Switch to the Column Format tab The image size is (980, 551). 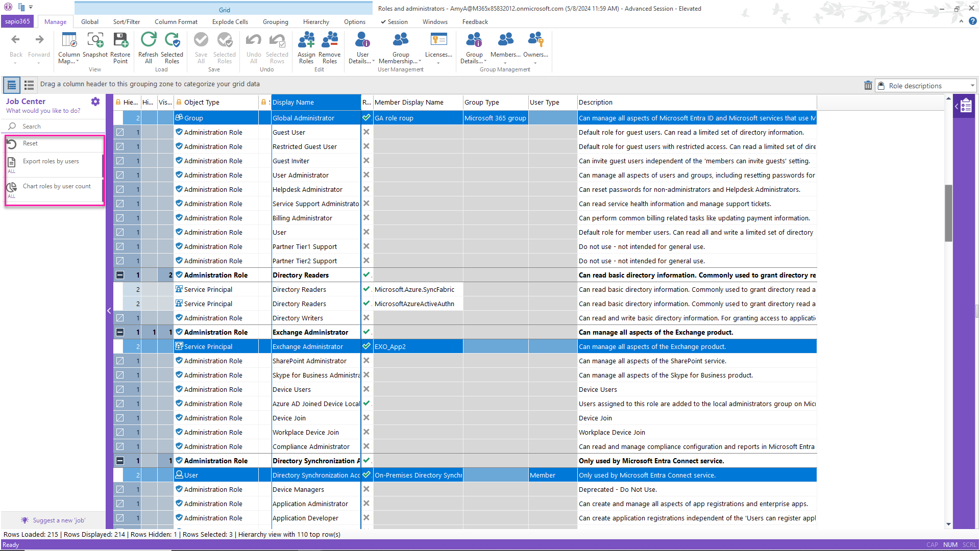tap(176, 22)
